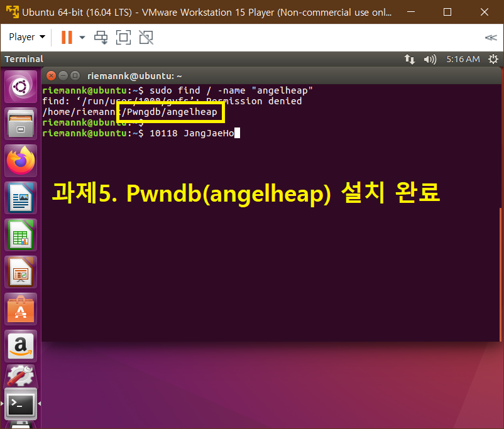Screen dimensions: 504x429
Task: Maximize the riemannk@ubuntu terminal window
Action: click(x=75, y=76)
